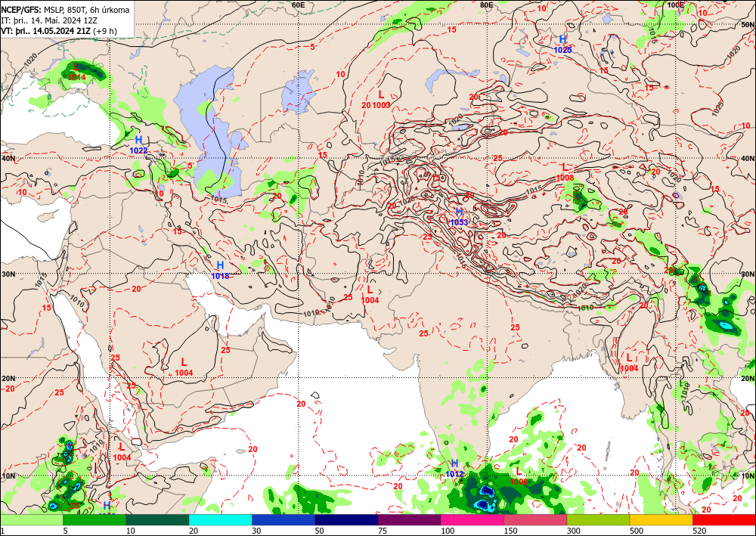Click the high pressure label H 1018

(220, 270)
